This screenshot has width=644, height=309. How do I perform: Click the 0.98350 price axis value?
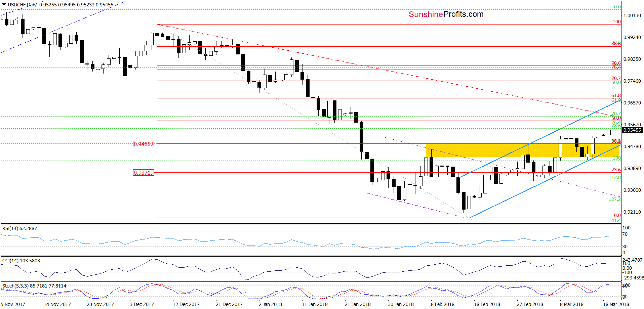632,59
